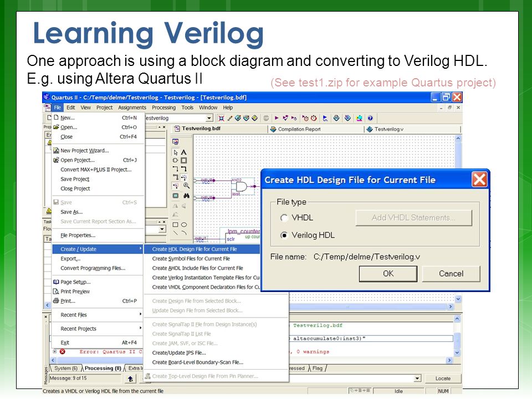
Task: Select the Rectangle drawing tool
Action: pyautogui.click(x=176, y=224)
